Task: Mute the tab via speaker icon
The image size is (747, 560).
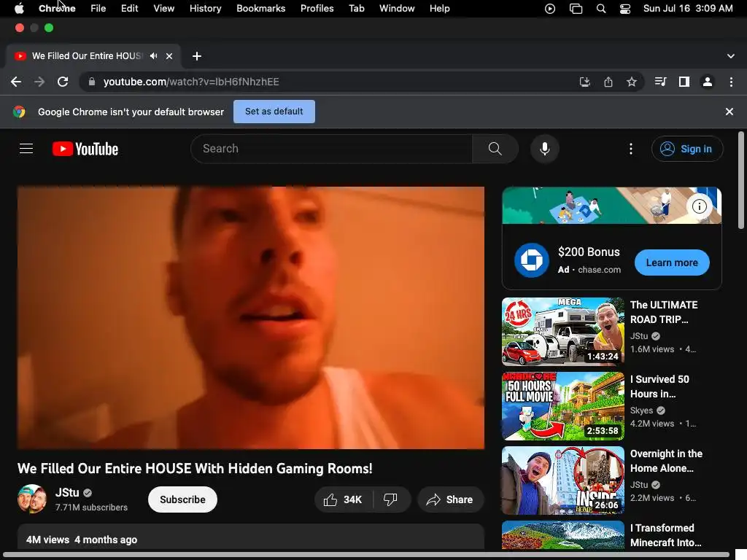Action: [153, 55]
